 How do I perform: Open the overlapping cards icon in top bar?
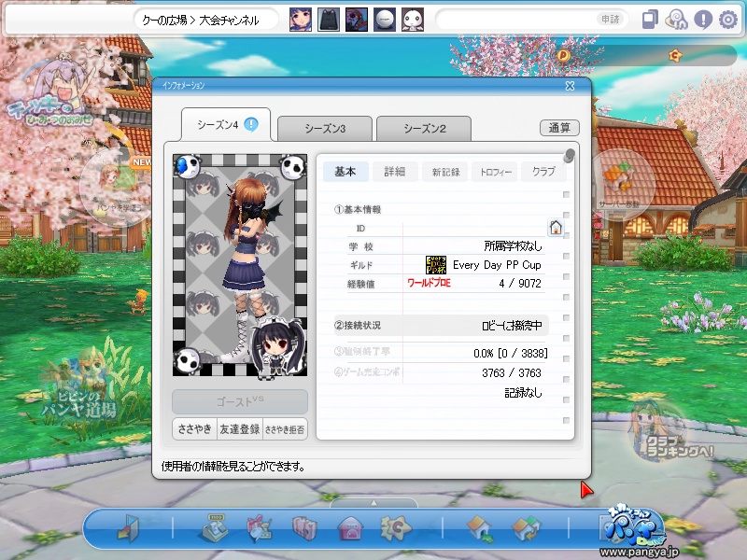click(x=650, y=20)
